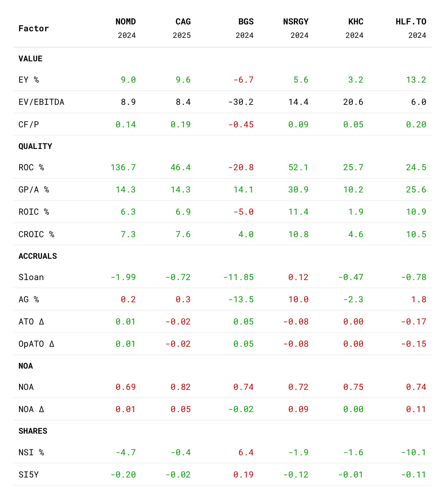Select BGS's Sloan value -11.85
This screenshot has height=495, width=448.
[x=238, y=277]
